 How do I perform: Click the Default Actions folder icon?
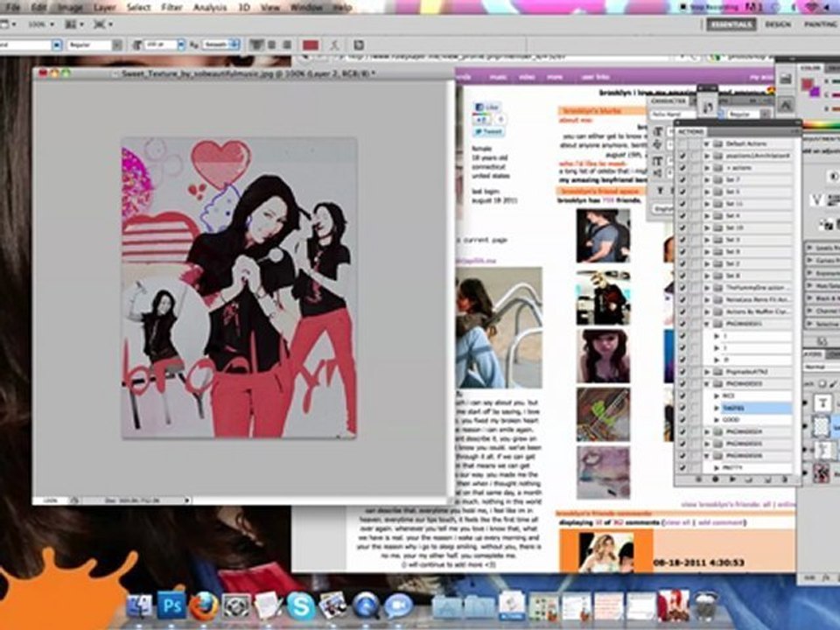717,143
